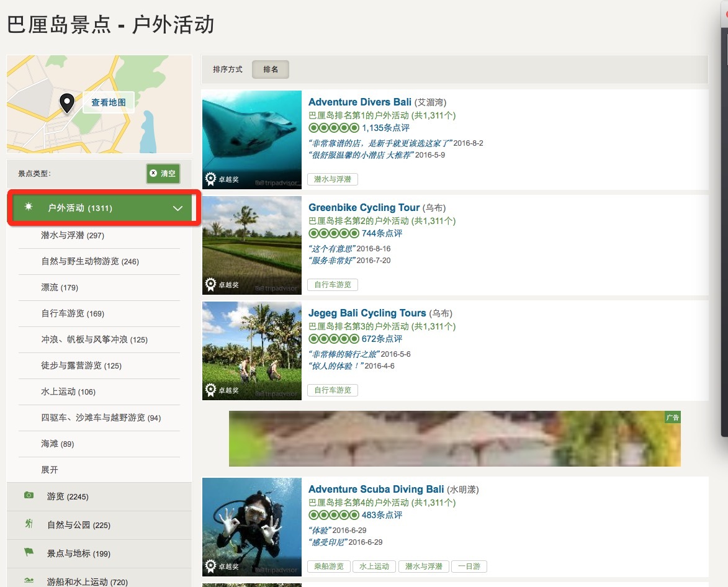Open the Greenbike Cycling Tour listing title
This screenshot has width=728, height=587.
tap(364, 207)
